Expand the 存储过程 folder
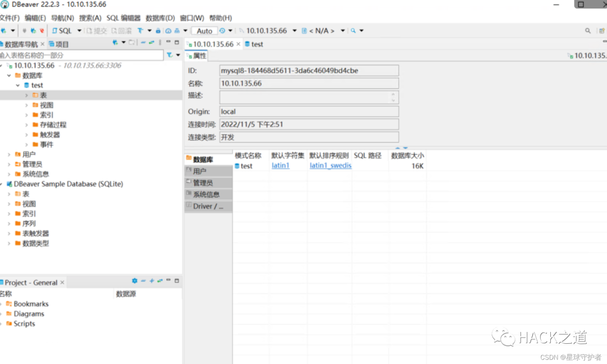 (27, 125)
